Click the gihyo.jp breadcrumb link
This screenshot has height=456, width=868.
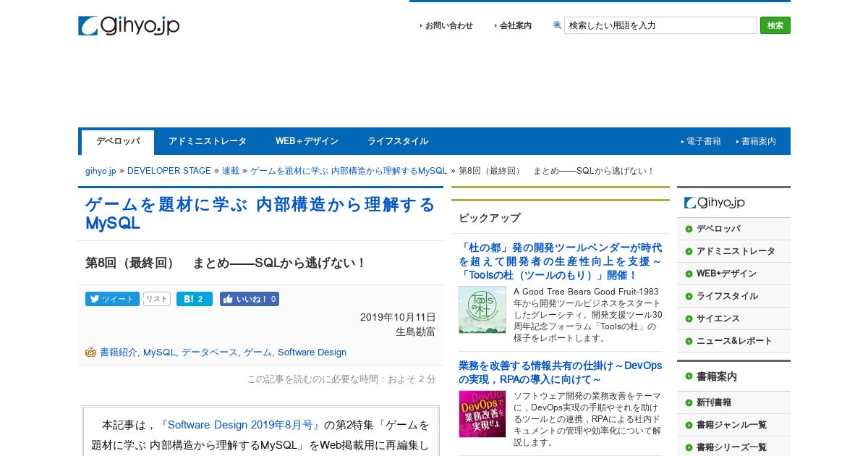101,171
